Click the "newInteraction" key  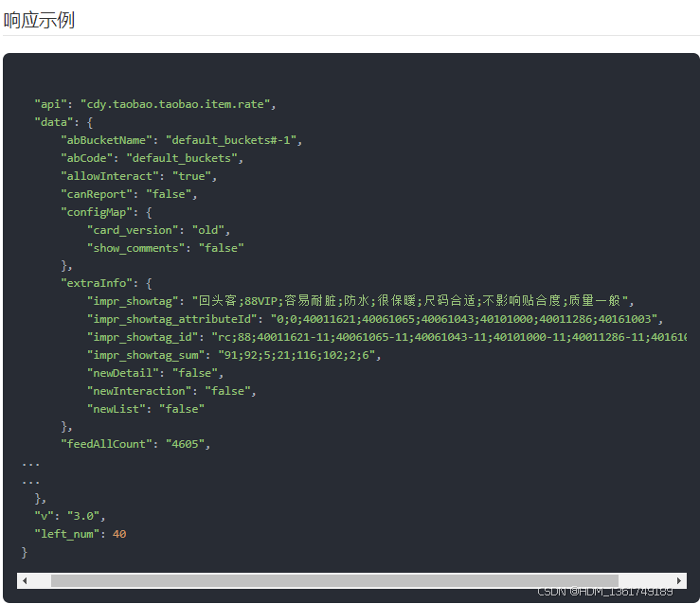point(139,391)
